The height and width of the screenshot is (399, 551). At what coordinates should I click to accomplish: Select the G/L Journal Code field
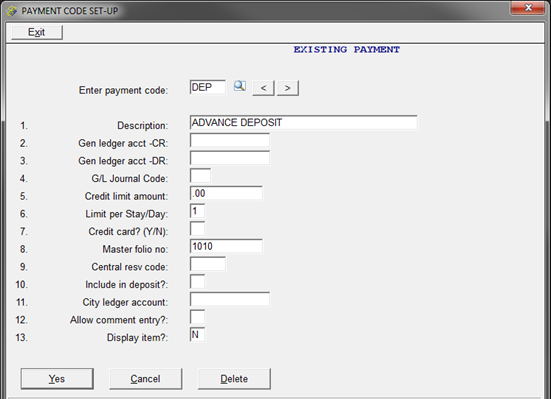coord(200,175)
